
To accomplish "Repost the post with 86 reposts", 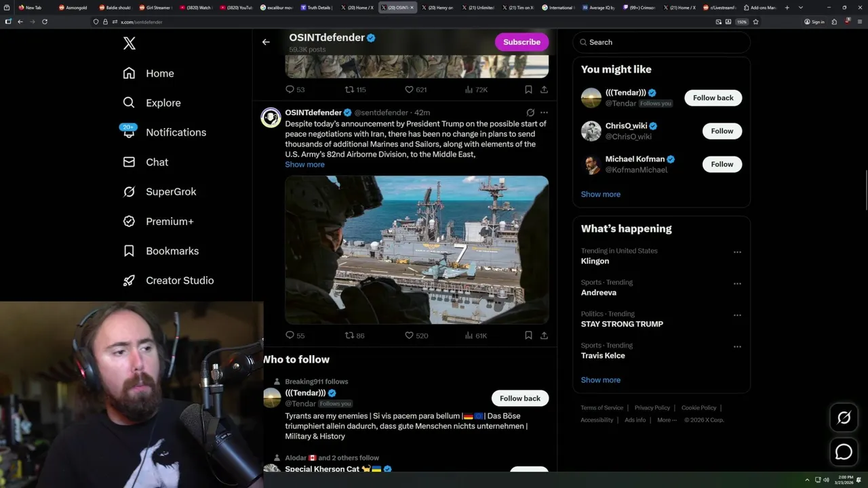I will 355,335.
